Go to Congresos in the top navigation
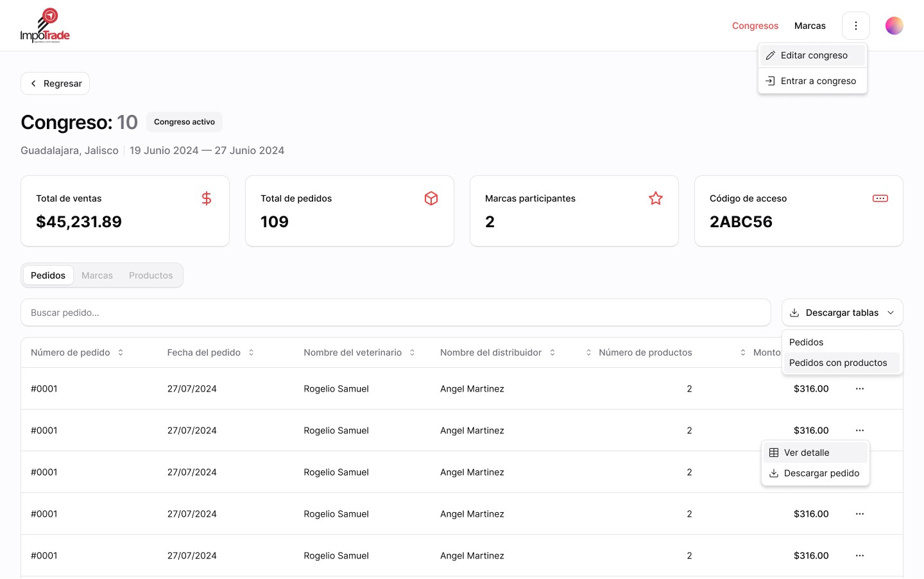924x579 pixels. tap(755, 26)
